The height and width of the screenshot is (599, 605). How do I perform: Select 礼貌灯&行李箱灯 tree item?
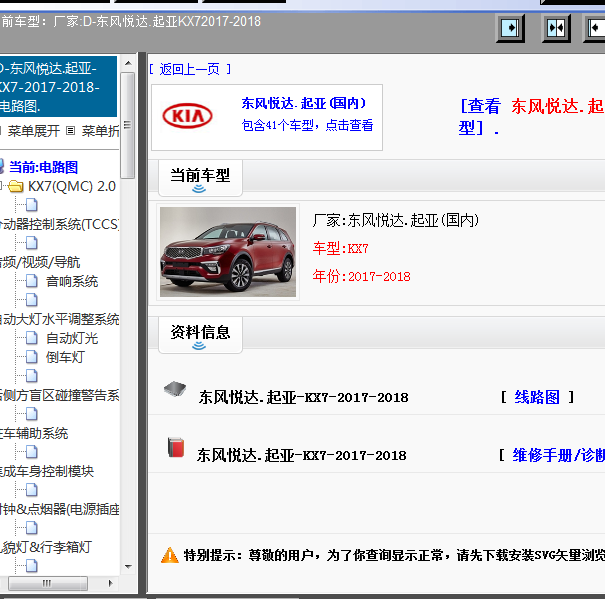pyautogui.click(x=46, y=547)
